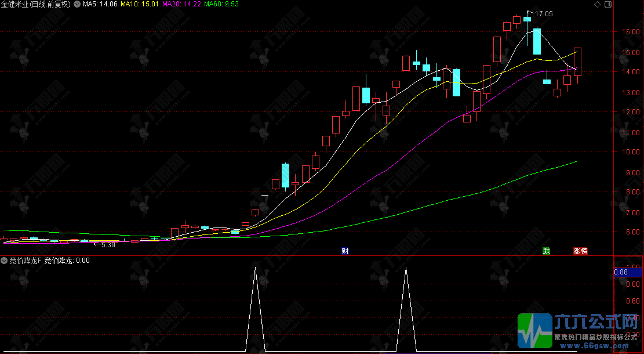Open the blue 财 financial event marker
644x354 pixels.
pyautogui.click(x=345, y=251)
